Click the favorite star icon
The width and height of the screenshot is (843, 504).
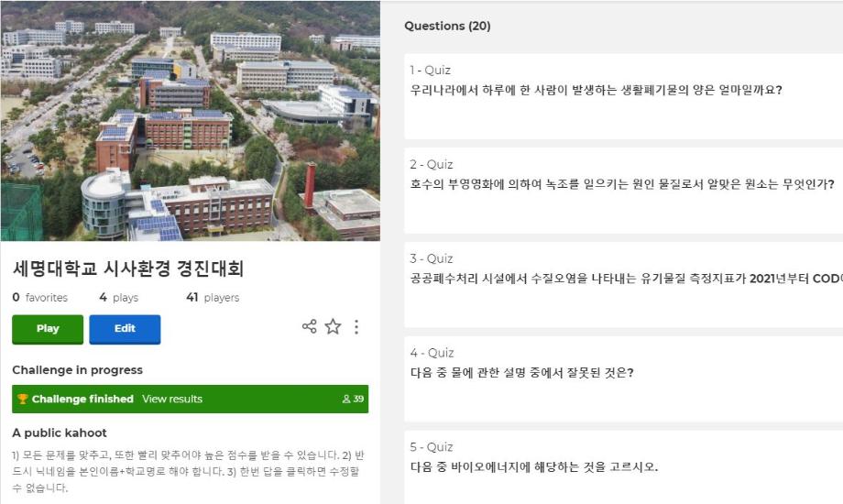(333, 326)
